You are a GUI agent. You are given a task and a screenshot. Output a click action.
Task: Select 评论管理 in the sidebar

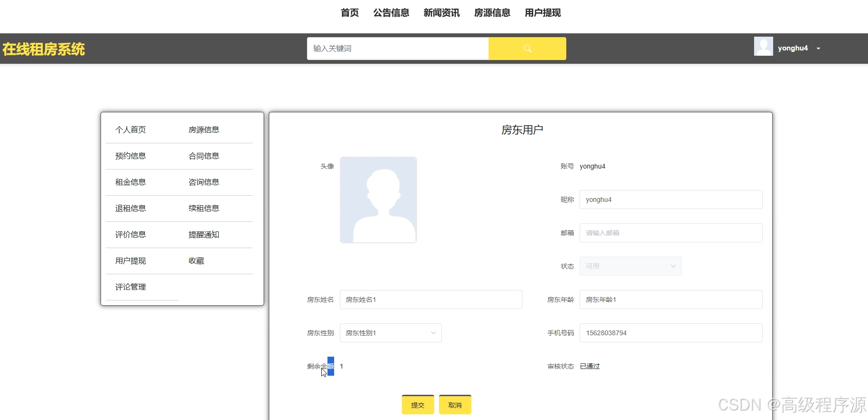(131, 287)
